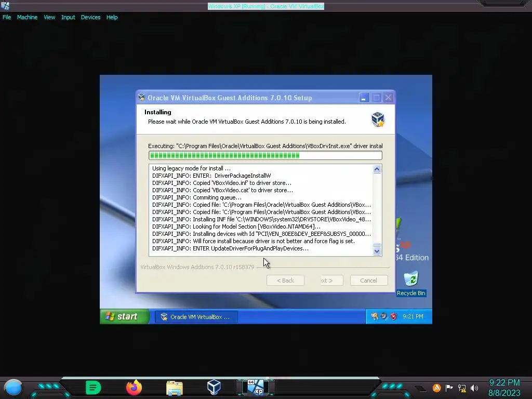Image resolution: width=532 pixels, height=399 pixels.
Task: Click log line 'ENTER: DriverPackageInstallW'
Action: click(x=211, y=176)
